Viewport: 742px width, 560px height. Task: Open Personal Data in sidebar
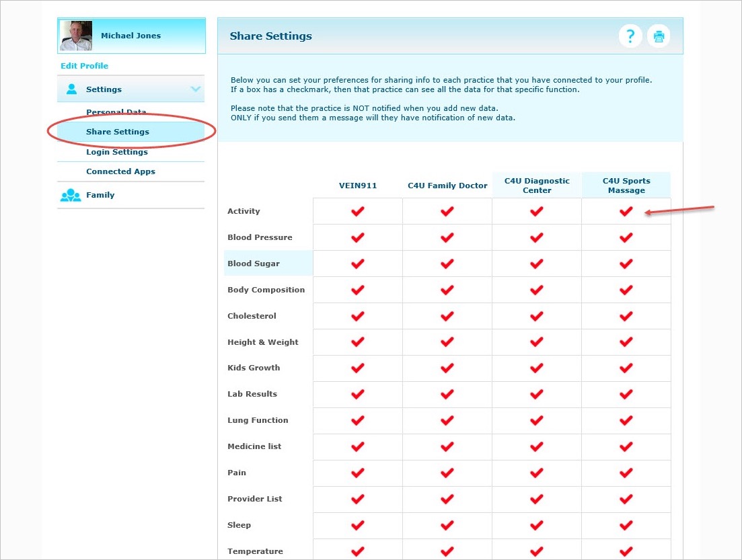[x=116, y=112]
